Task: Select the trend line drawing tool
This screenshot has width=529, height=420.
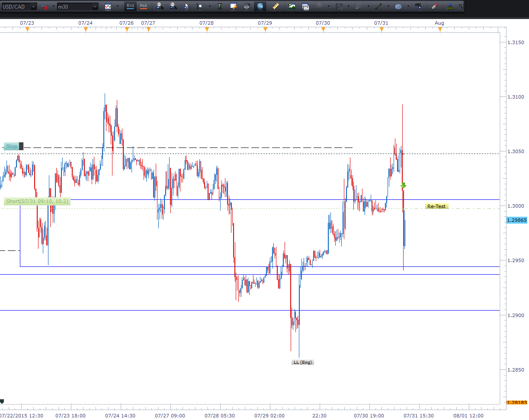Action: click(x=378, y=6)
